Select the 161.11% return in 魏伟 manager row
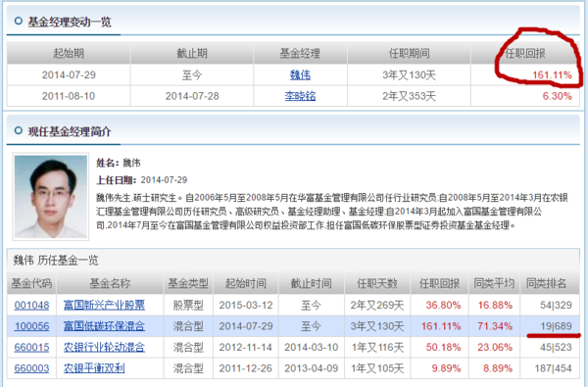The image size is (588, 387). point(552,75)
